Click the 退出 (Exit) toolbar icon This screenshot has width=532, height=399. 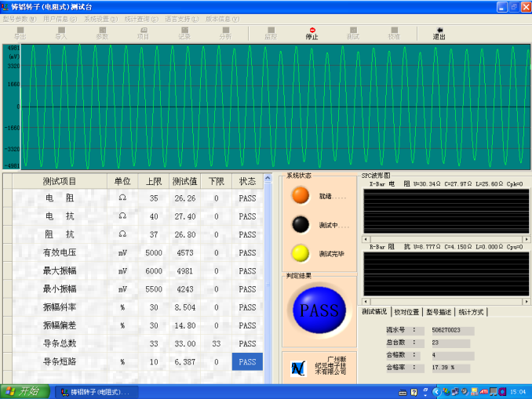tap(439, 33)
